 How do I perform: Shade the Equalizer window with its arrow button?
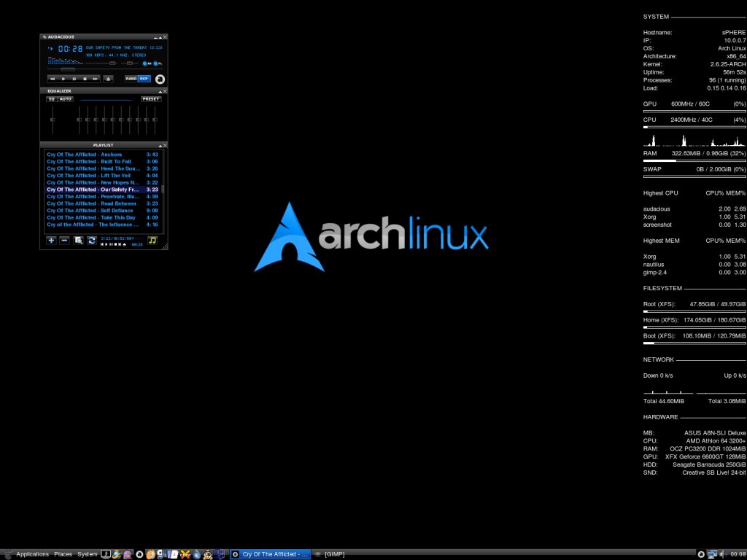click(160, 91)
